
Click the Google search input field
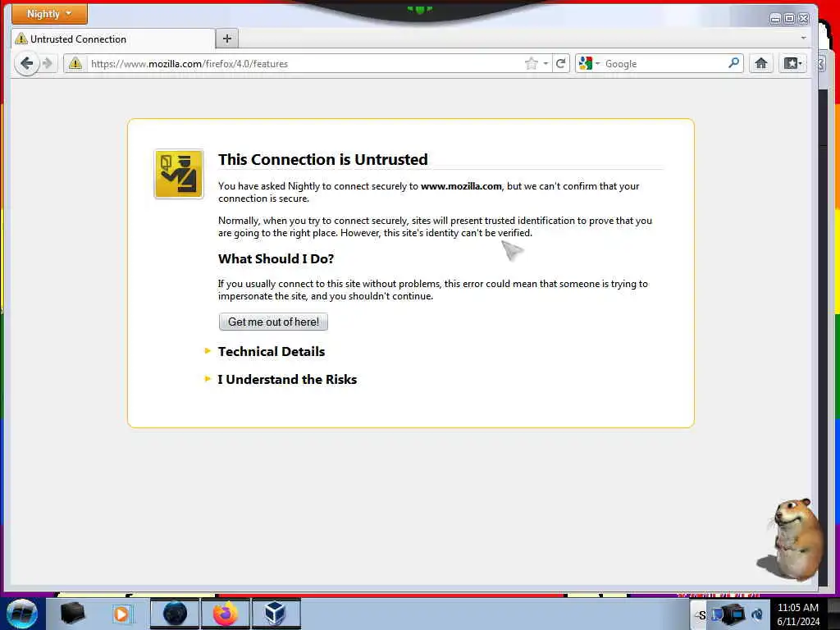coord(664,64)
